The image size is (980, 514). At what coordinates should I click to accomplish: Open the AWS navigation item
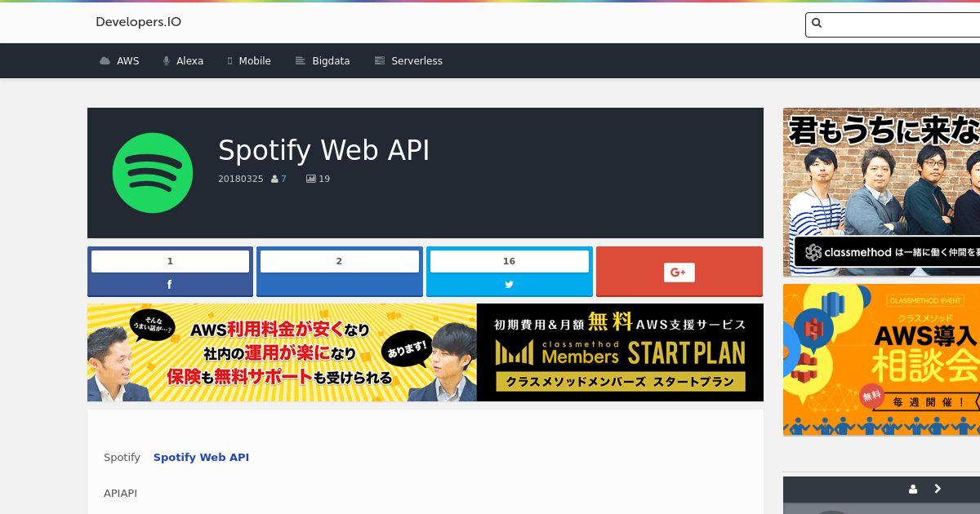[119, 61]
